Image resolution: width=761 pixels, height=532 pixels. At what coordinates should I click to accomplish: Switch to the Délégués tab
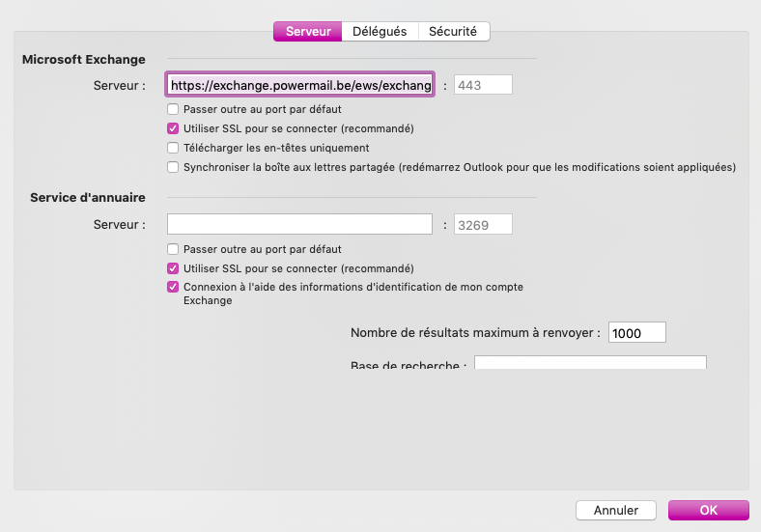coord(380,32)
